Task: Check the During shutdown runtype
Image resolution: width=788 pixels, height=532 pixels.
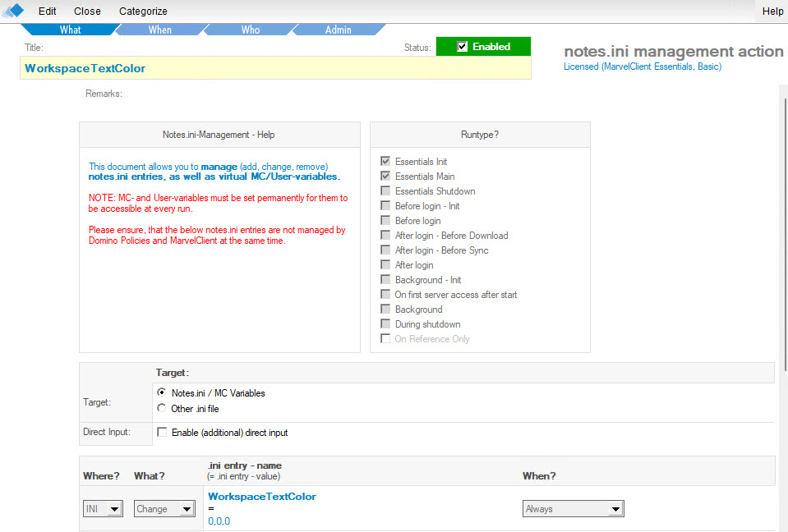Action: (385, 323)
